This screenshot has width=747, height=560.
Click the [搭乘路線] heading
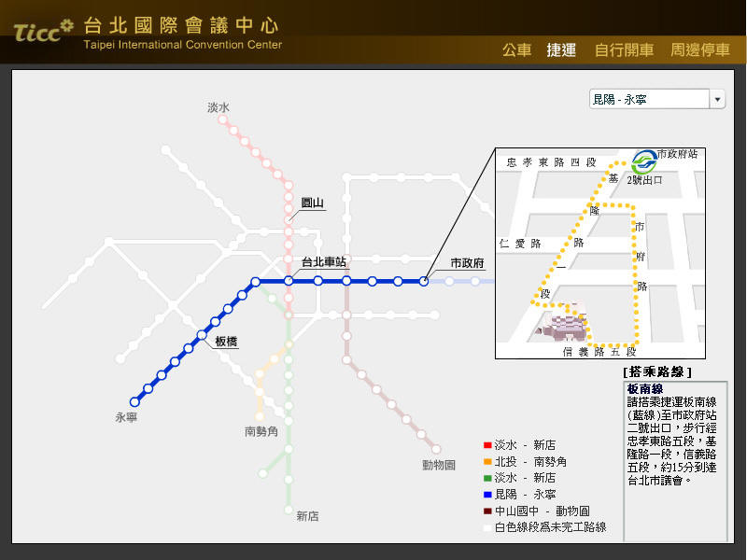click(657, 371)
